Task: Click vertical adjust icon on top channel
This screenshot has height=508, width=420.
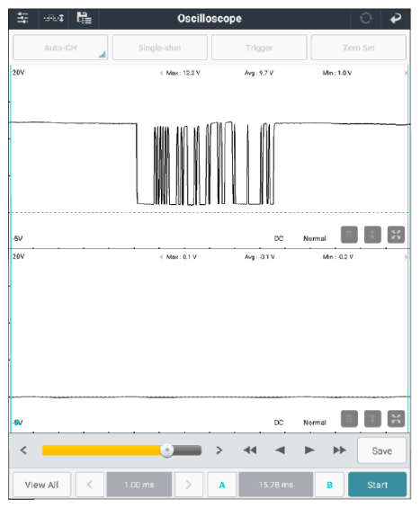Action: click(372, 235)
